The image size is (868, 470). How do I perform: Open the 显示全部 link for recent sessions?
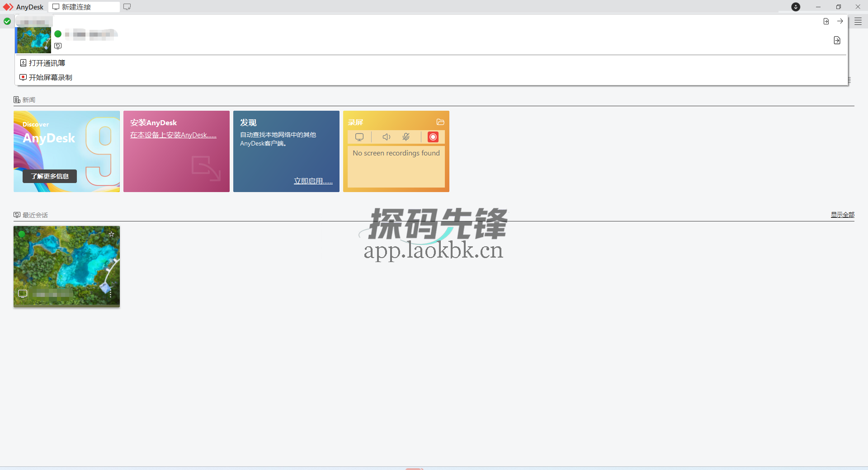pos(843,215)
